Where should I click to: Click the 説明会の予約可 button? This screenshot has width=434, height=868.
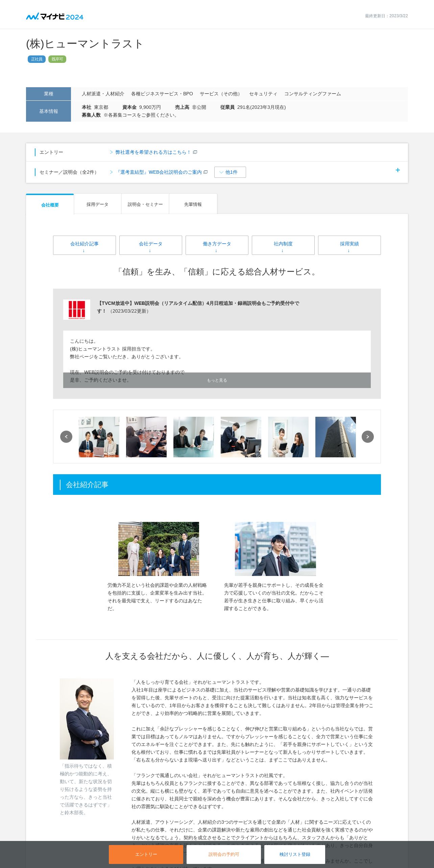pos(224,854)
